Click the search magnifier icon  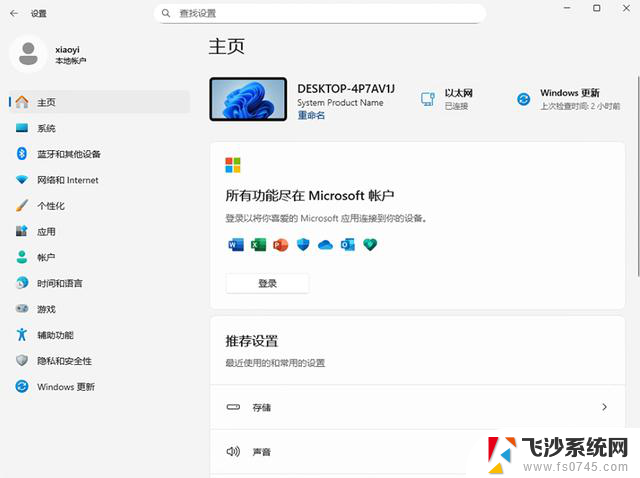(x=166, y=13)
